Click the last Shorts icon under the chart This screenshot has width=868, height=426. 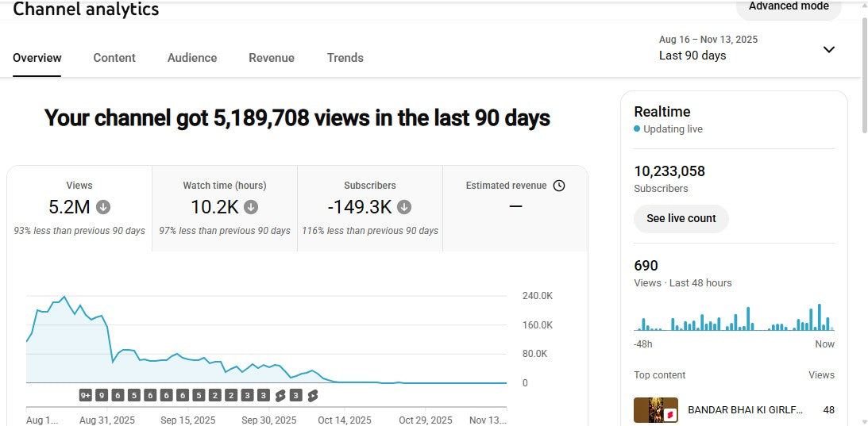312,395
